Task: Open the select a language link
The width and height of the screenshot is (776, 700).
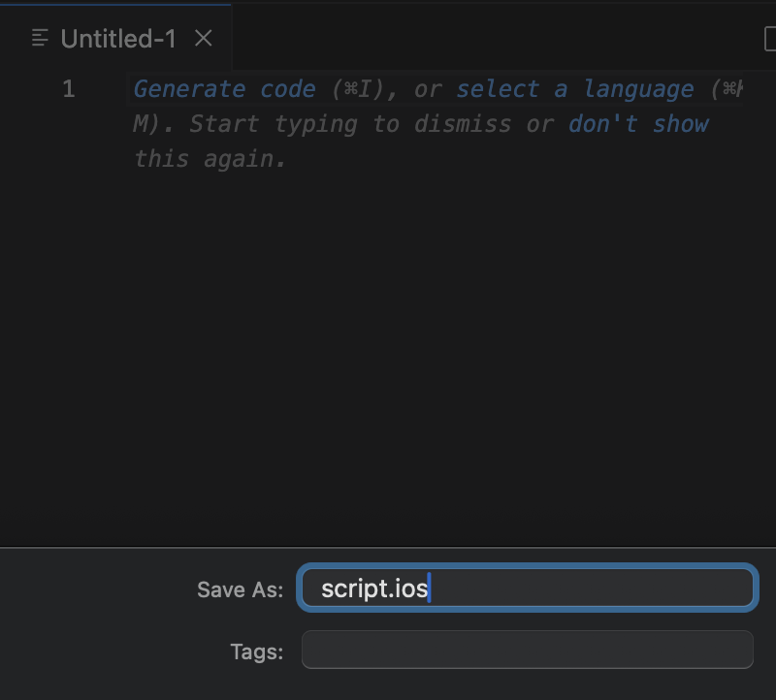Action: (574, 89)
